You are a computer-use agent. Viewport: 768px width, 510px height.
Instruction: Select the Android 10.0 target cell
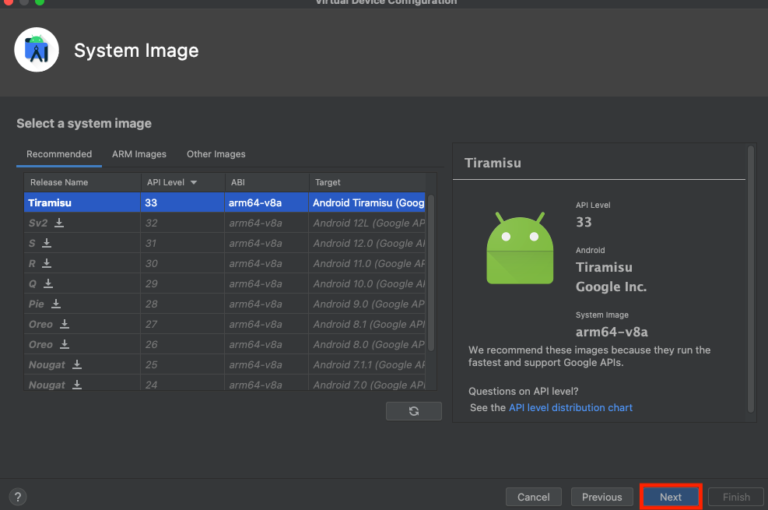point(367,284)
